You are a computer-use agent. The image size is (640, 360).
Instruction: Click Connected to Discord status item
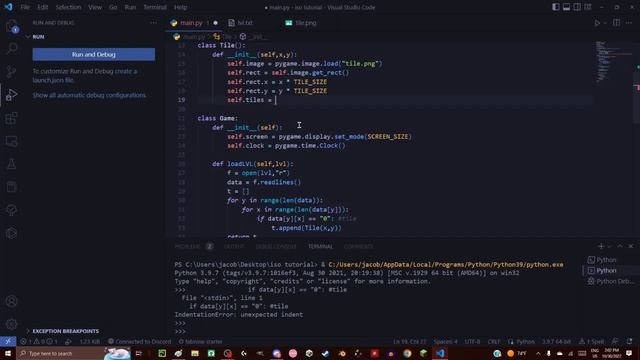[x=140, y=341]
